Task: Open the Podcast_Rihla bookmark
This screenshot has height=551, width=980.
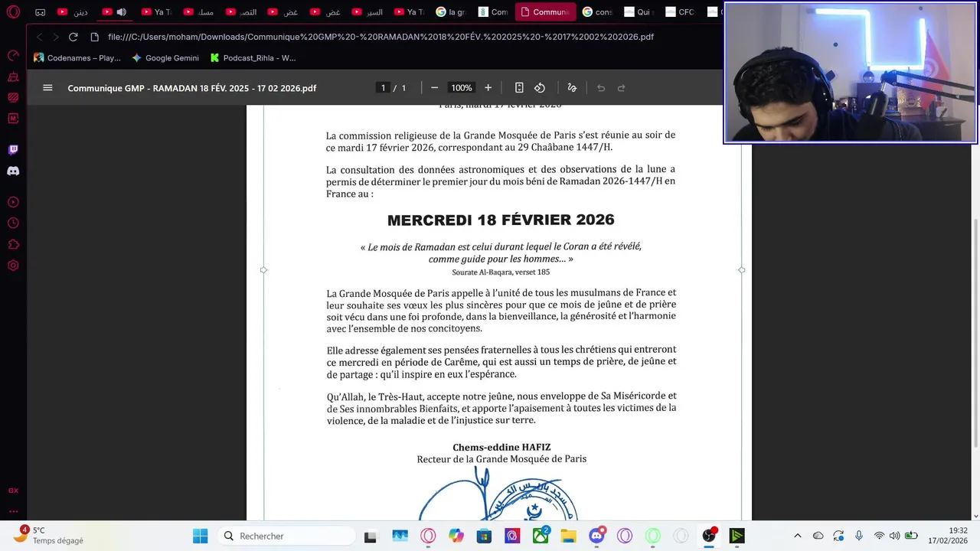Action: point(253,57)
